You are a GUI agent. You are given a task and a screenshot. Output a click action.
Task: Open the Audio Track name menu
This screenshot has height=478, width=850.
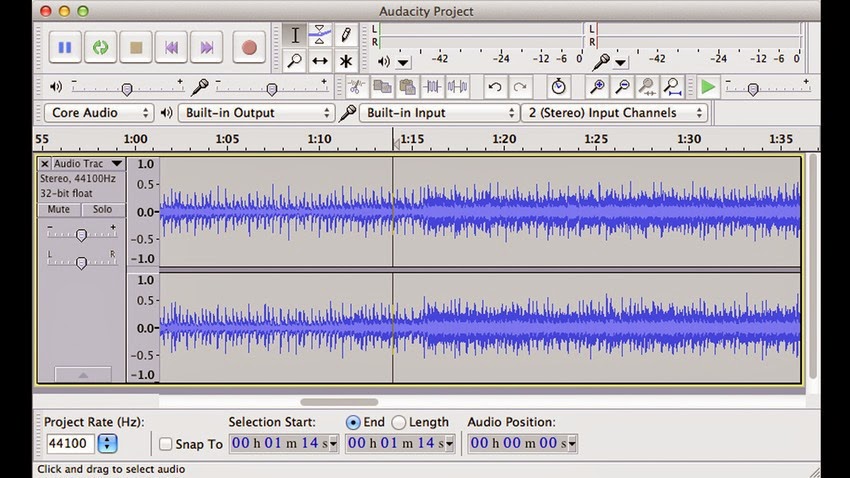pyautogui.click(x=88, y=163)
